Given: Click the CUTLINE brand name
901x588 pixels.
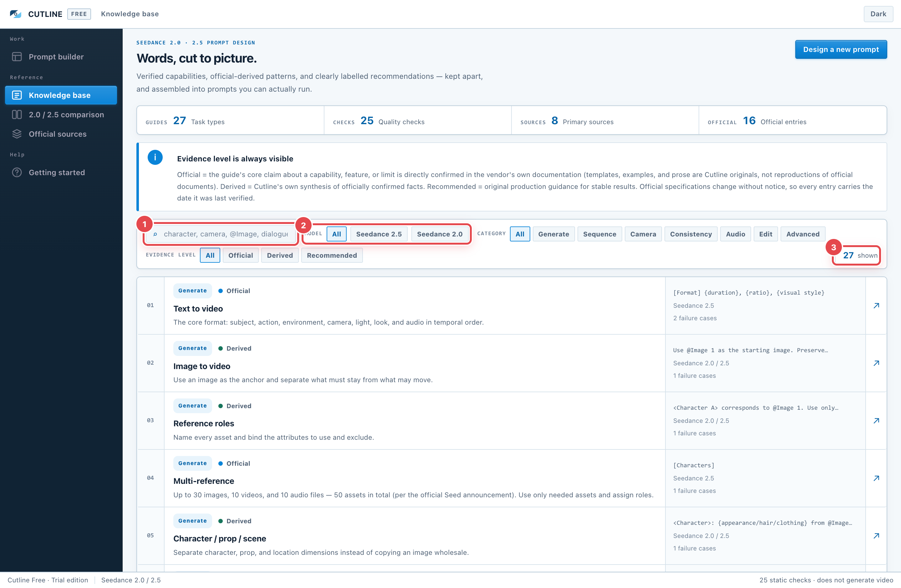Looking at the screenshot, I should pos(45,14).
